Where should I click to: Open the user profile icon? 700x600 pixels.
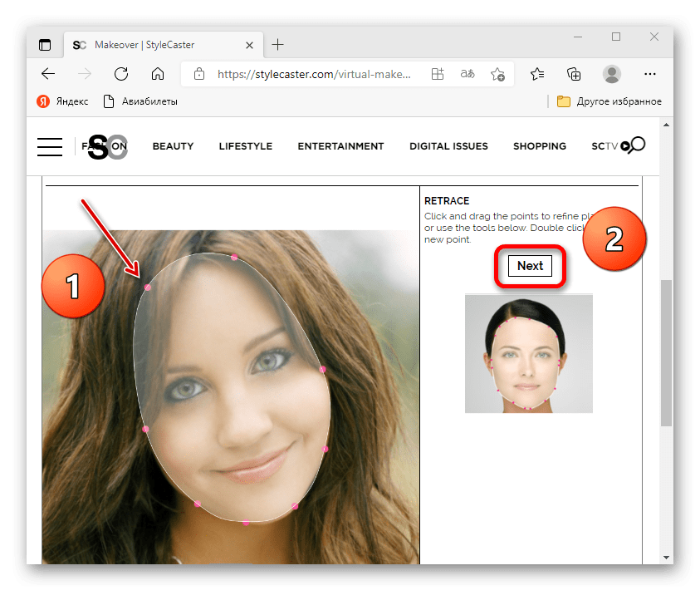click(x=612, y=74)
